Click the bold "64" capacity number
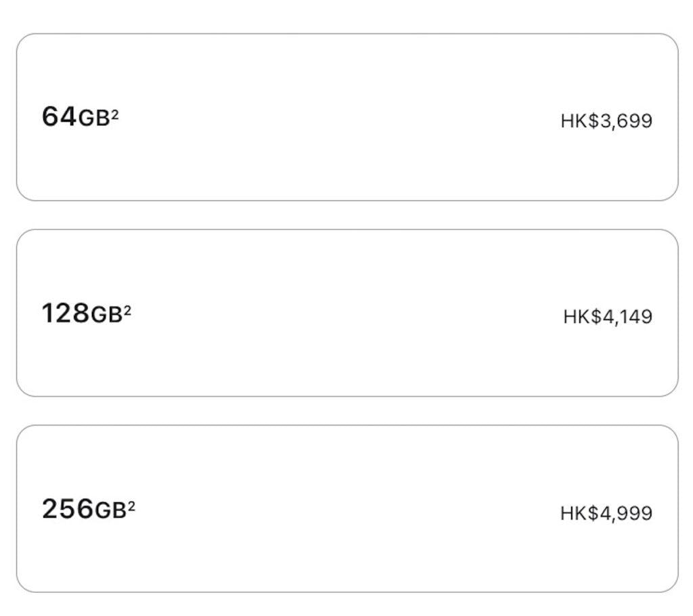Screen dimensions: 693x616 tap(60, 117)
